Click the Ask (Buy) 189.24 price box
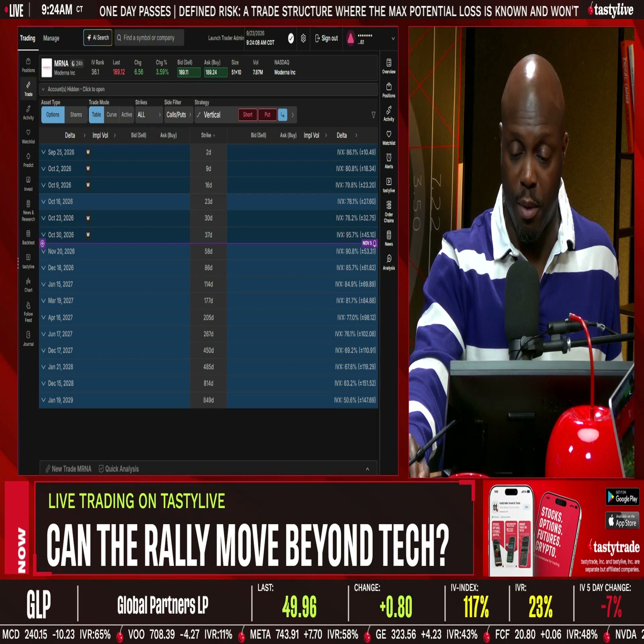Image resolution: width=644 pixels, height=644 pixels. (216, 72)
